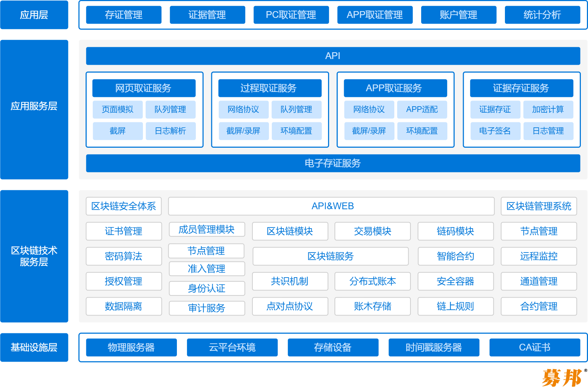The height and width of the screenshot is (387, 588).
Task: Click the 募邦 logo in the corner
Action: tap(563, 377)
